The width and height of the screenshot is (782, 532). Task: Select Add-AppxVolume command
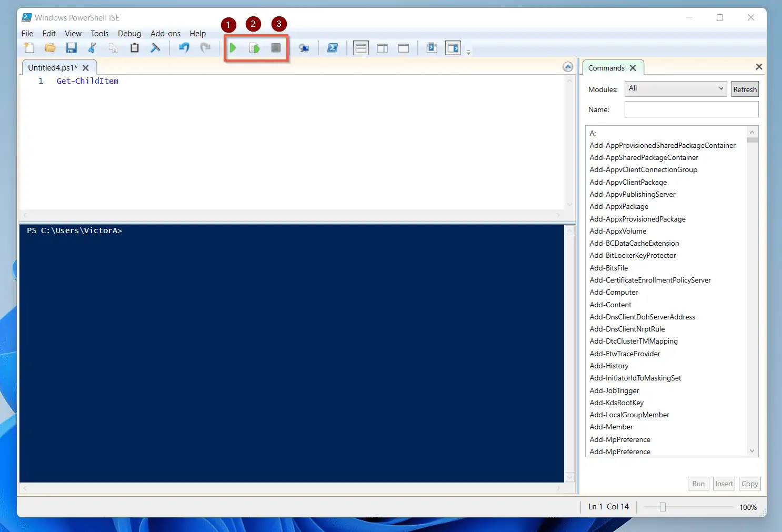point(618,231)
